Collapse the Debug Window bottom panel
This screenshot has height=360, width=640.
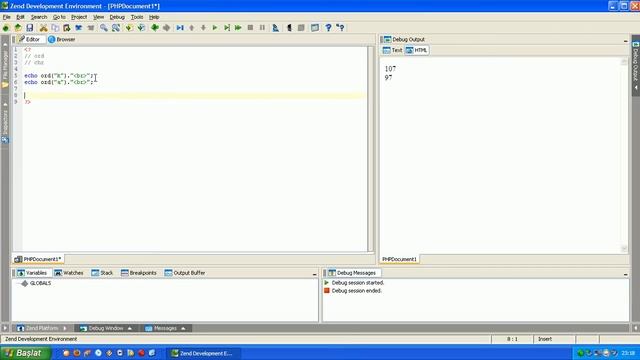click(106, 328)
